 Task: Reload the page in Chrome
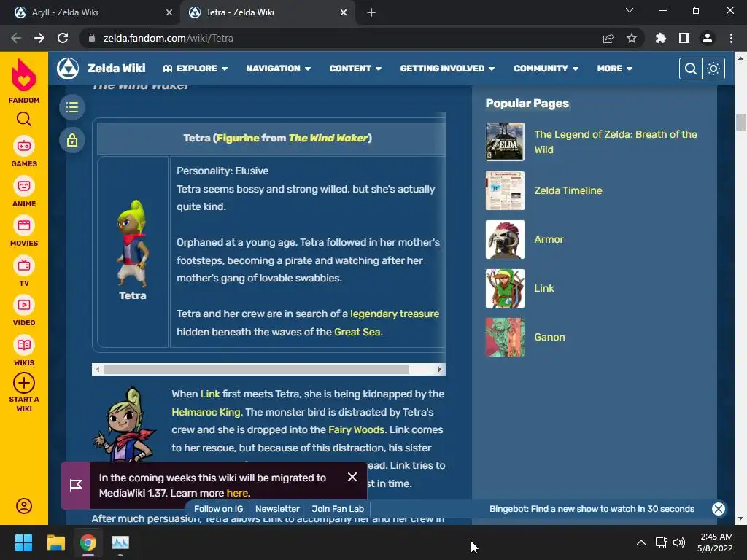click(x=63, y=38)
